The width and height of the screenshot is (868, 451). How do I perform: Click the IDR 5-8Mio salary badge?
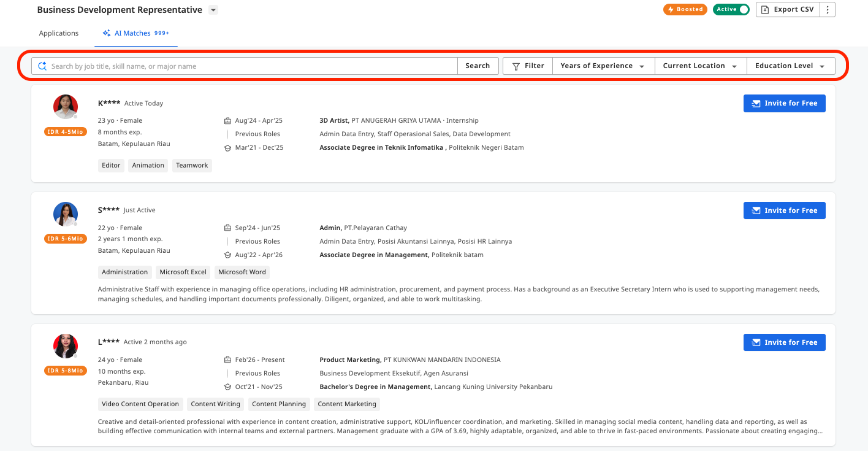66,371
